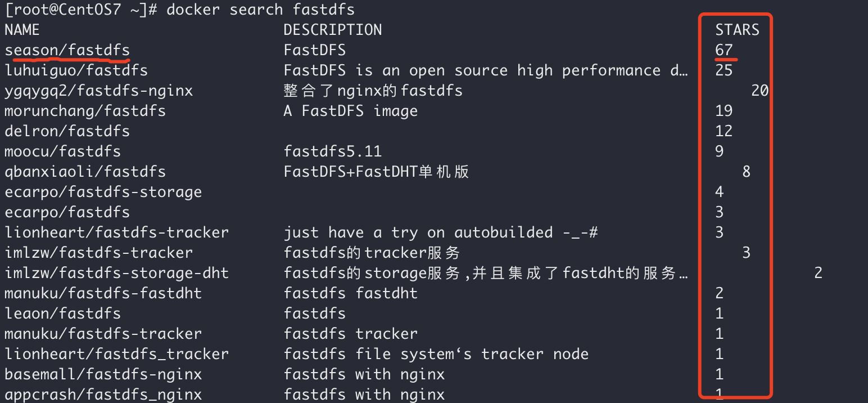
Task: Click the DESCRIPTION column header
Action: point(333,30)
